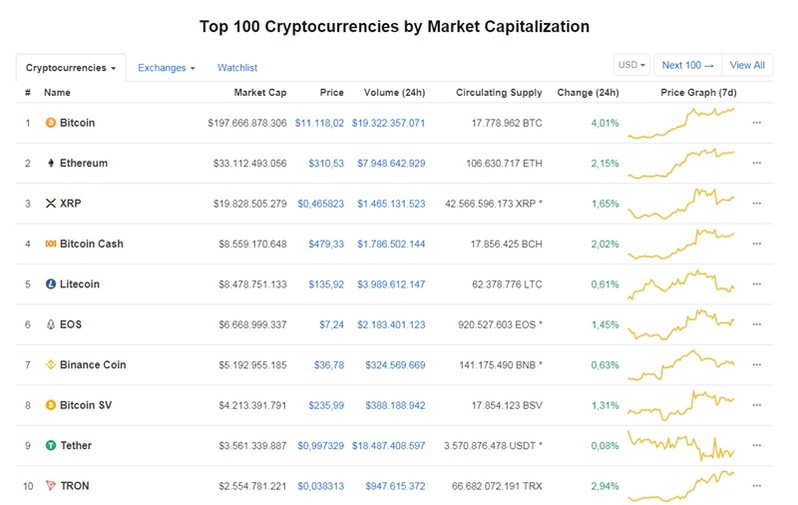Image resolution: width=798 pixels, height=505 pixels.
Task: Open the USD currency selector
Action: click(x=632, y=65)
